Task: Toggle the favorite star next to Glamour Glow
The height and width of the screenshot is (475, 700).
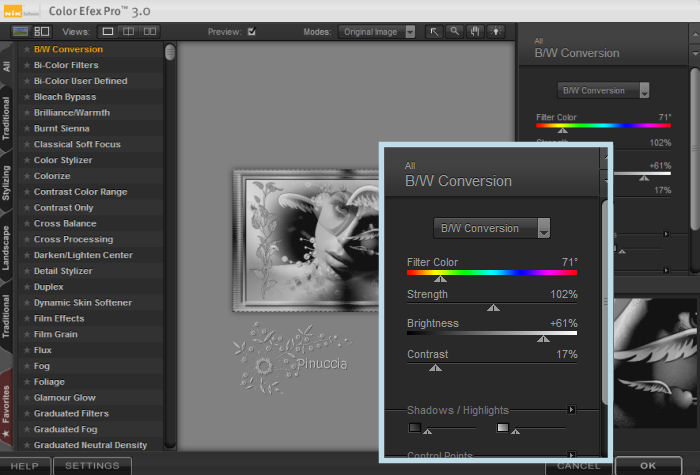Action: point(27,398)
